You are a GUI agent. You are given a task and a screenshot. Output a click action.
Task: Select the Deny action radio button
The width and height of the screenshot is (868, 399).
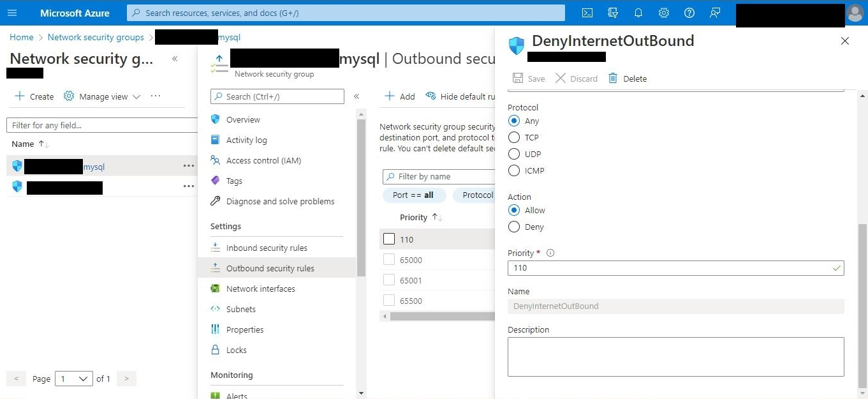[514, 227]
